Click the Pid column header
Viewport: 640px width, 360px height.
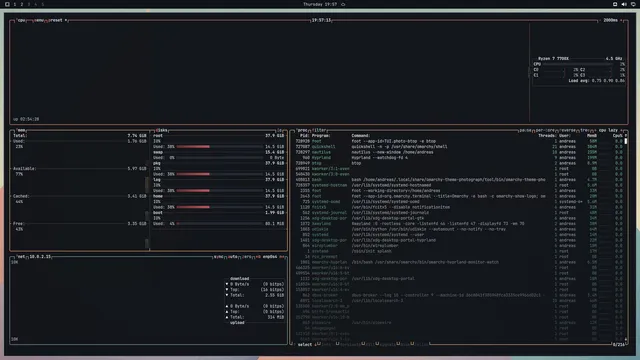[305, 136]
